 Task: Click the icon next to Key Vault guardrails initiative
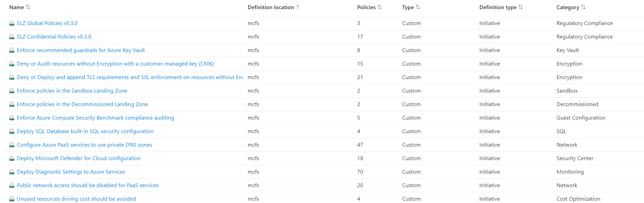coord(12,50)
